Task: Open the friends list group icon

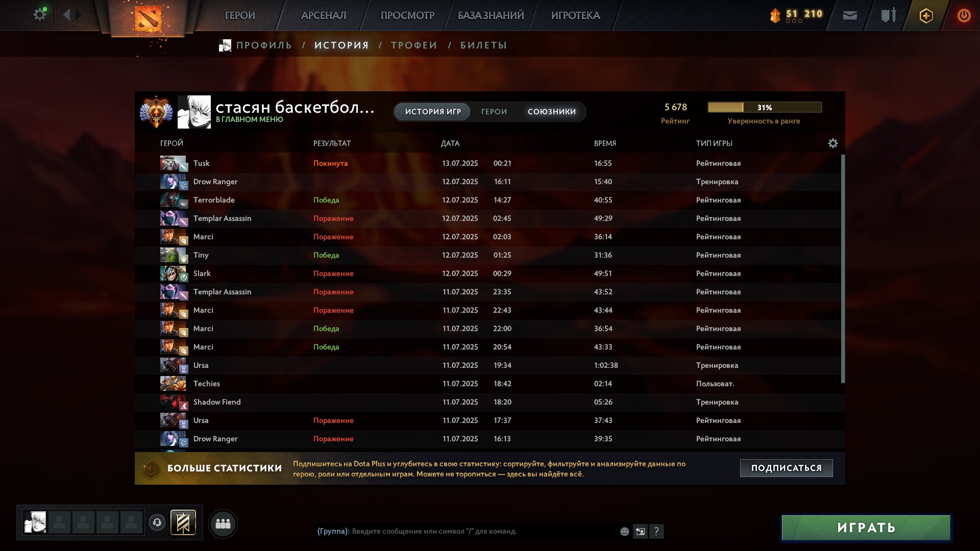Action: click(223, 524)
